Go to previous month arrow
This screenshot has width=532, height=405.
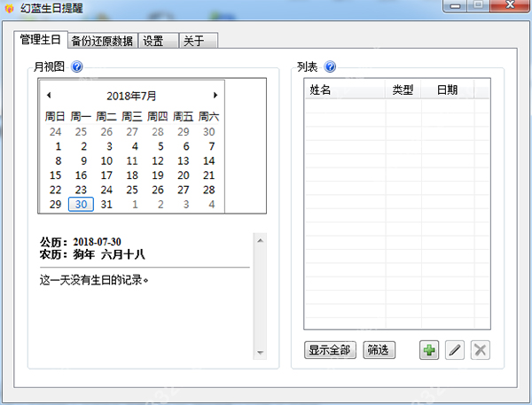click(49, 96)
